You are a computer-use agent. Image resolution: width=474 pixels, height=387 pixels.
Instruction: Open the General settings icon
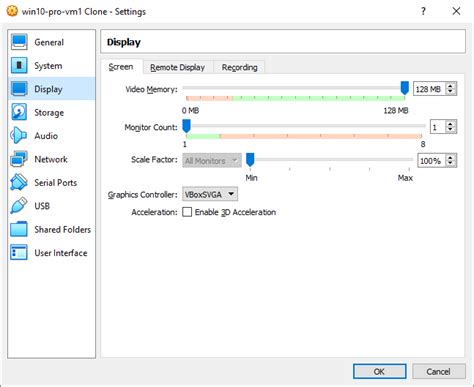click(x=19, y=42)
